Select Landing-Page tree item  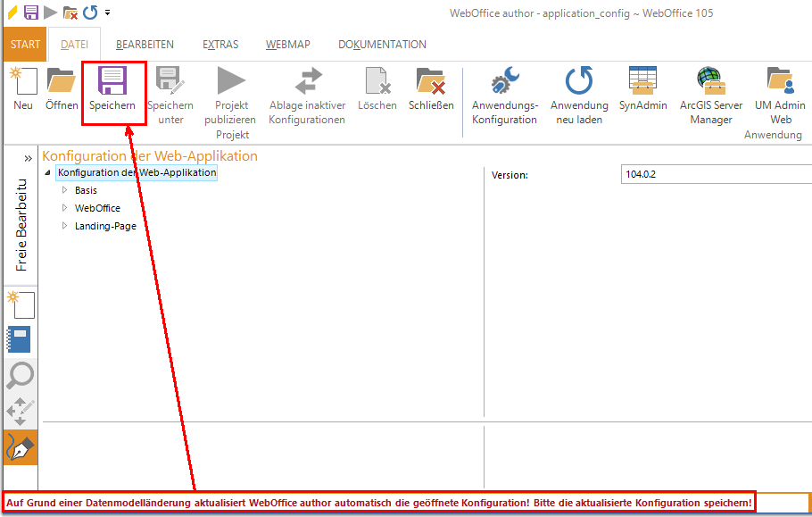point(105,226)
